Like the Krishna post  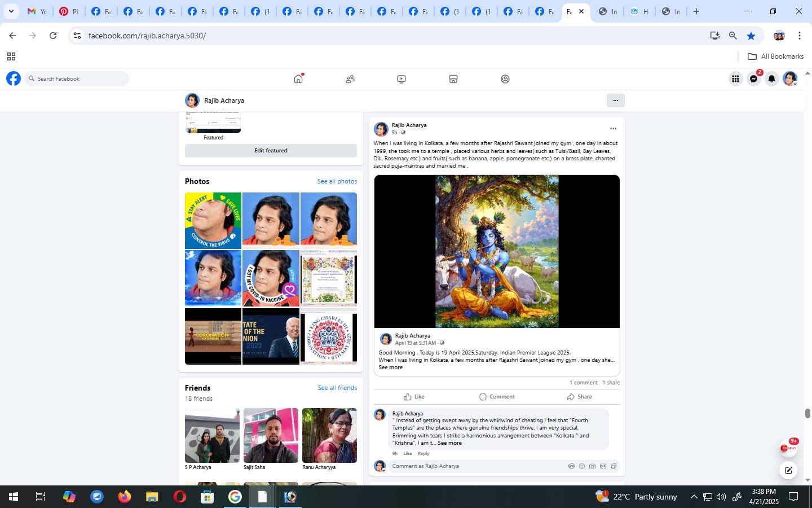tap(414, 397)
